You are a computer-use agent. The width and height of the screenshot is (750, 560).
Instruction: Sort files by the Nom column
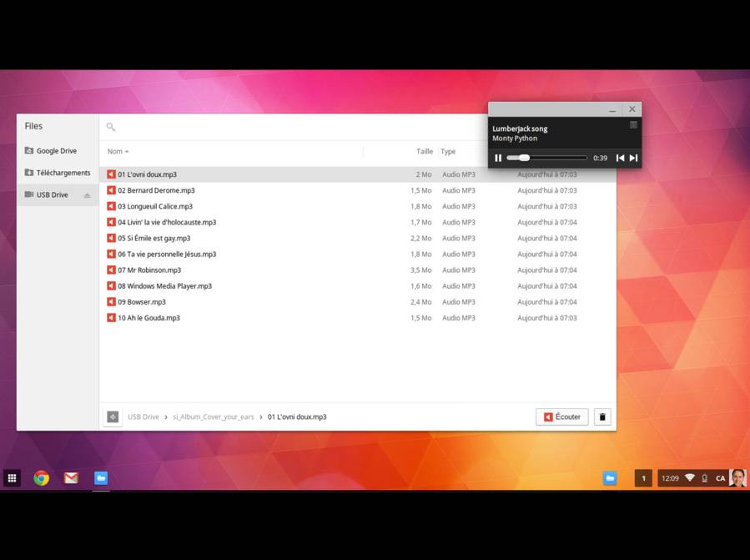pyautogui.click(x=115, y=152)
